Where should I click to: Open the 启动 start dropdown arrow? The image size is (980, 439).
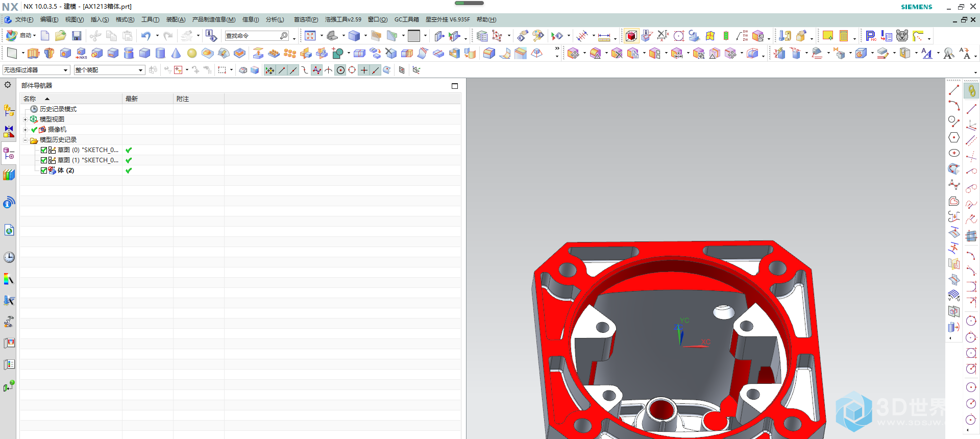click(34, 36)
